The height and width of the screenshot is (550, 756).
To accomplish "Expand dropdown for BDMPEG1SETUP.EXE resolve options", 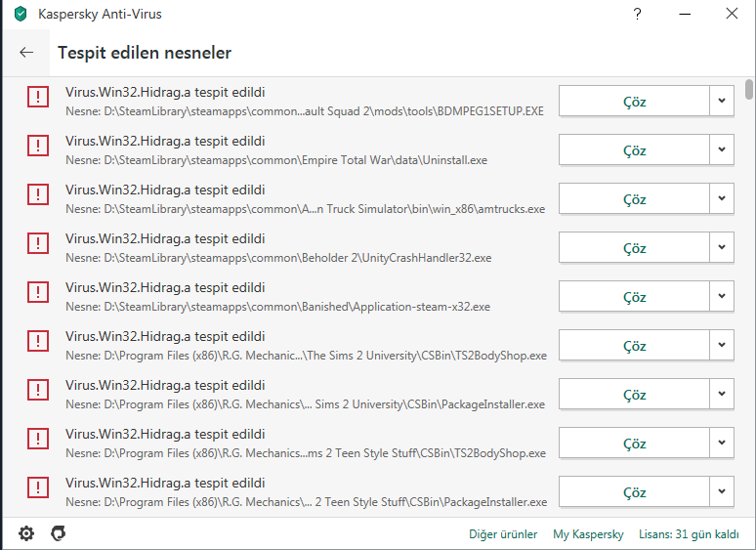I will point(722,101).
